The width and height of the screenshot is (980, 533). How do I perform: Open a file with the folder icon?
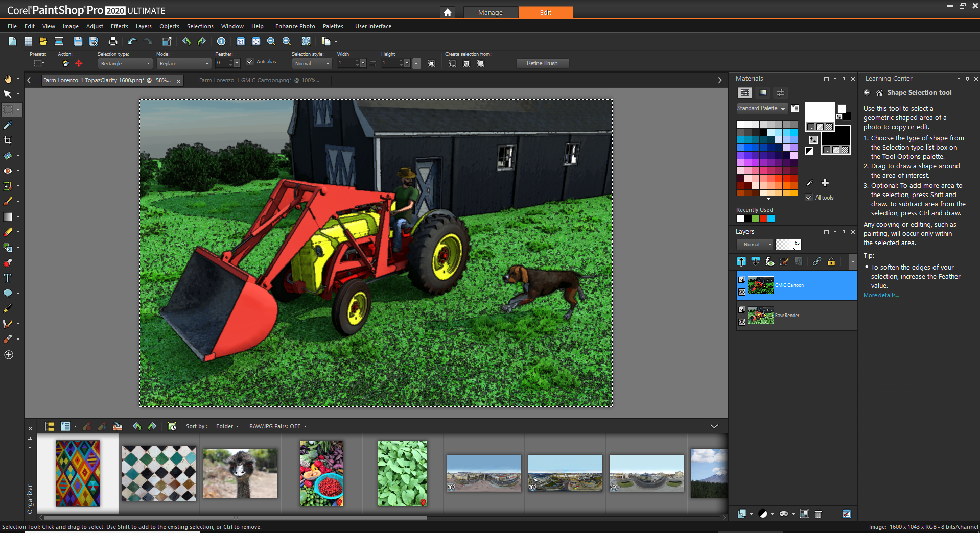[x=43, y=41]
